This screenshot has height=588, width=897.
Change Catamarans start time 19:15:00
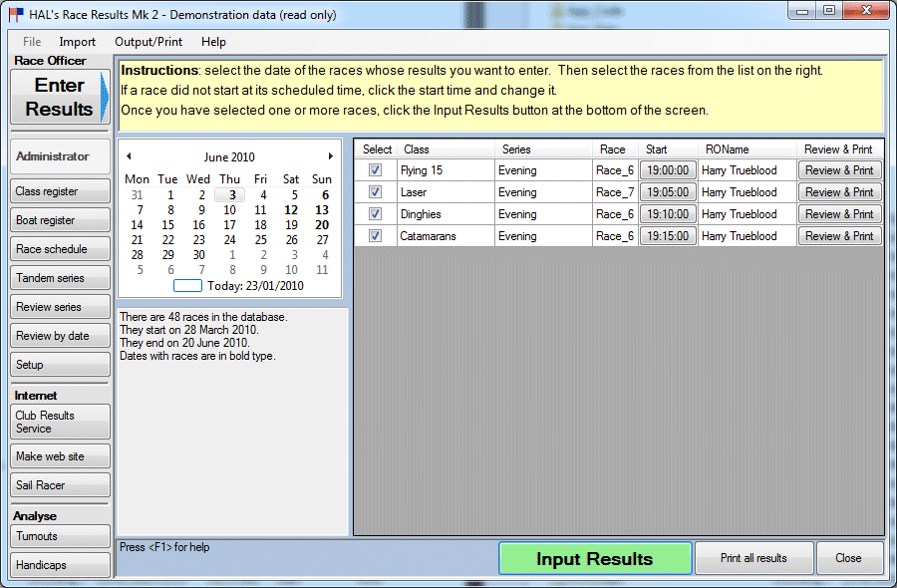pos(668,235)
